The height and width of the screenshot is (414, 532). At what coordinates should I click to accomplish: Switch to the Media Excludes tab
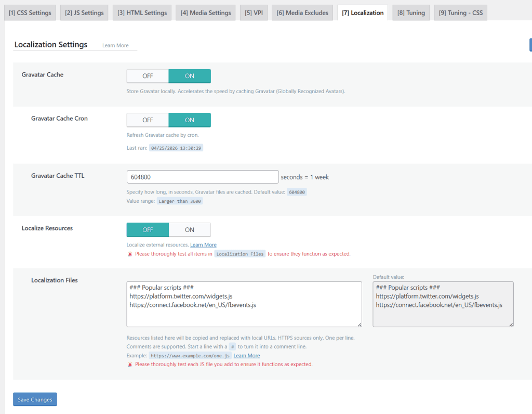tap(302, 12)
